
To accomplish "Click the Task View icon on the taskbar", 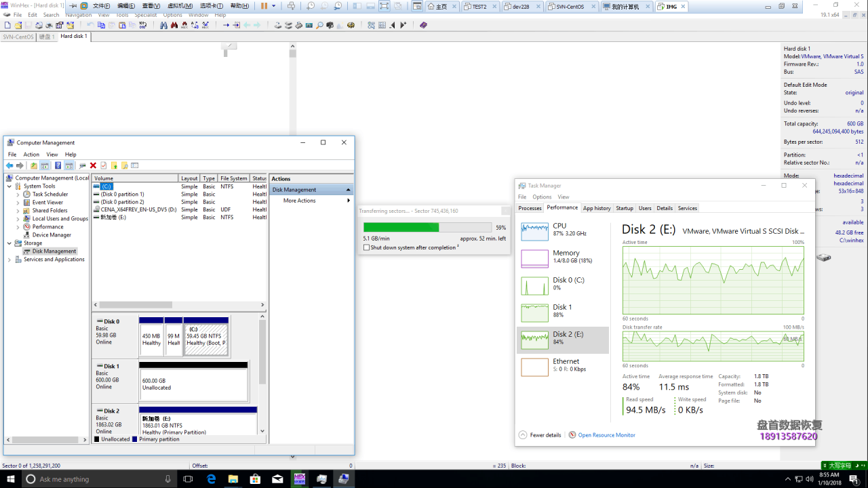I will tap(188, 479).
